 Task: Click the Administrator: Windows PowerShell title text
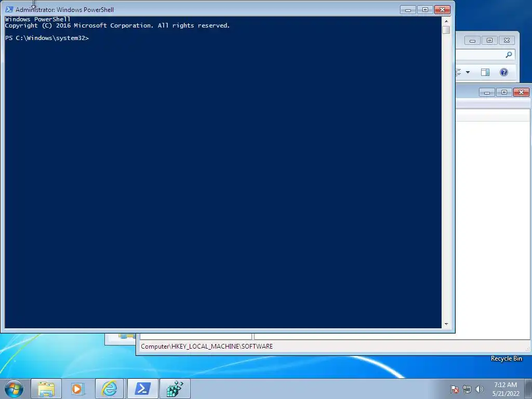coord(65,10)
